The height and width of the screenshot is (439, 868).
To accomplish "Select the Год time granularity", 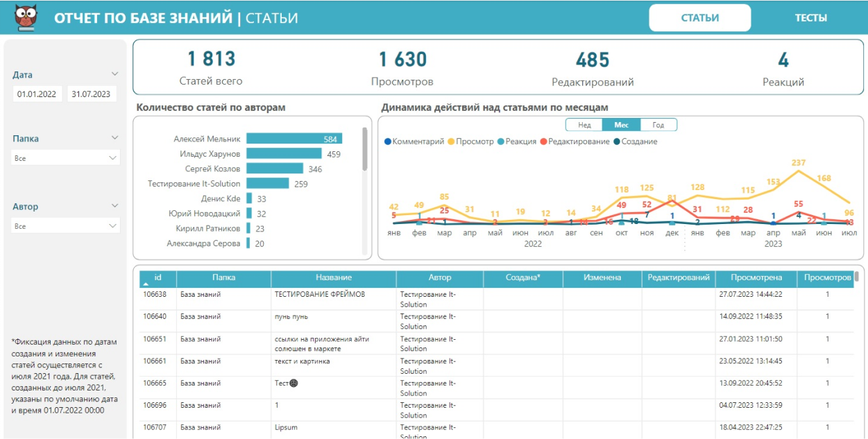I will coord(658,125).
